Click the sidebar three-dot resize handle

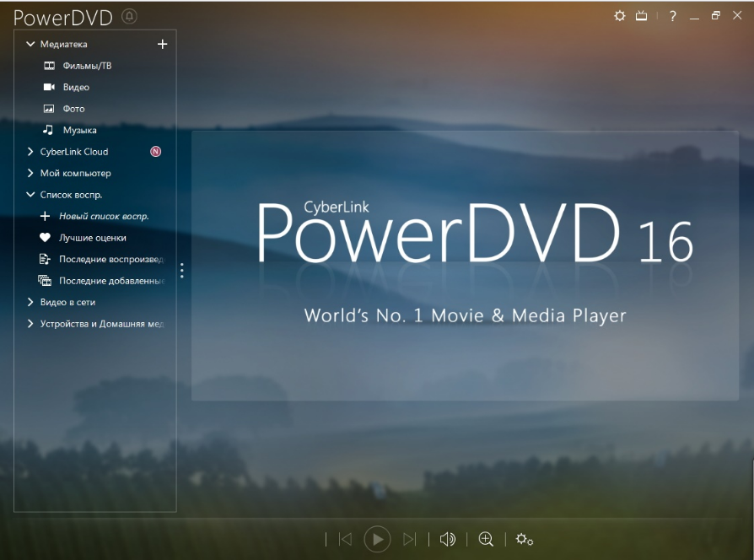(182, 270)
